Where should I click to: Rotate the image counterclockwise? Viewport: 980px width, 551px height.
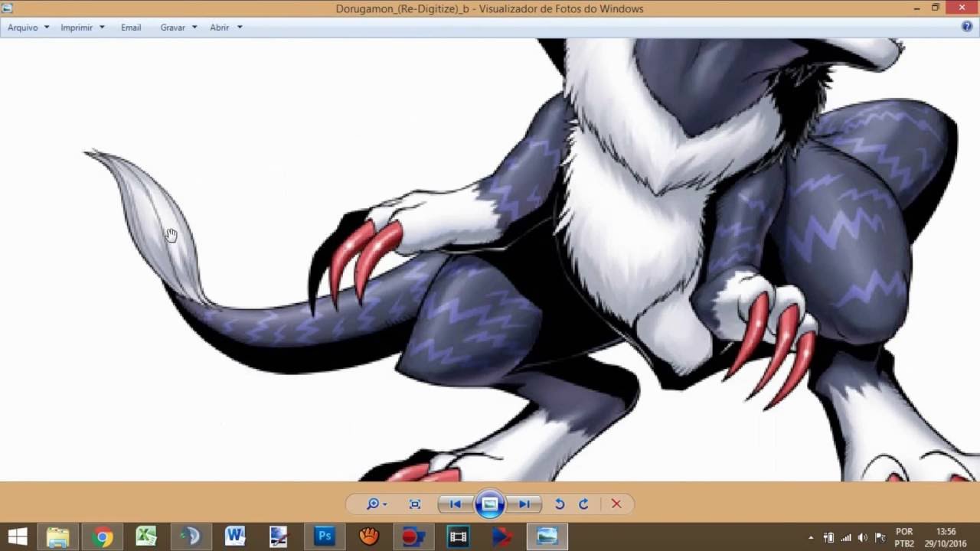tap(560, 504)
